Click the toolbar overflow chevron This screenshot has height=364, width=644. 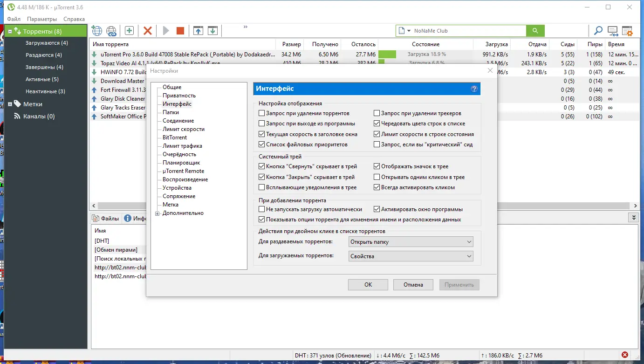[x=246, y=27]
